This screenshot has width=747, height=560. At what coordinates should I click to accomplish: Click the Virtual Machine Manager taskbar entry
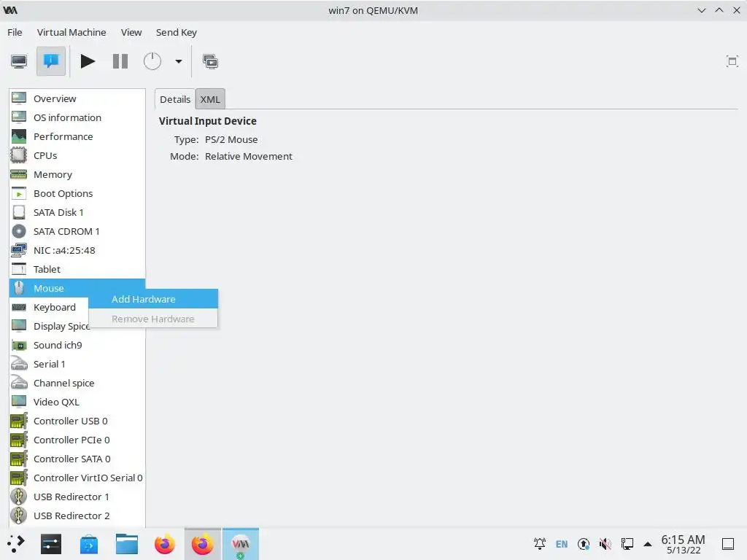(241, 544)
